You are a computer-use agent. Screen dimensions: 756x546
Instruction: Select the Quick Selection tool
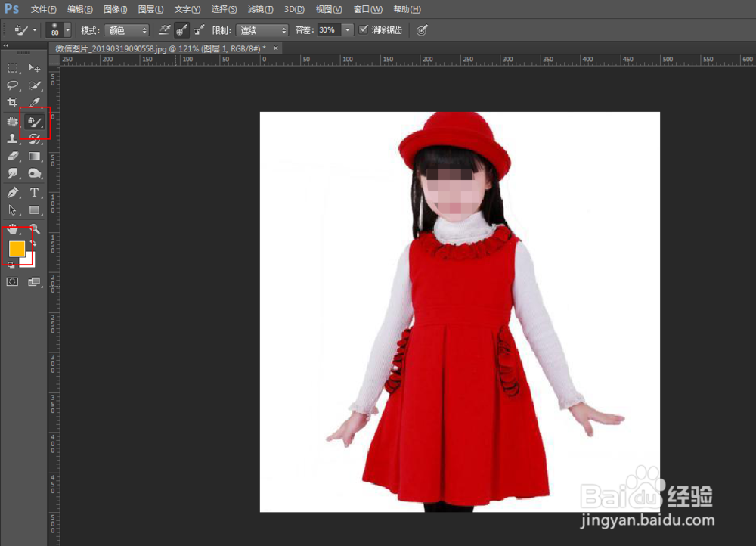(x=34, y=85)
